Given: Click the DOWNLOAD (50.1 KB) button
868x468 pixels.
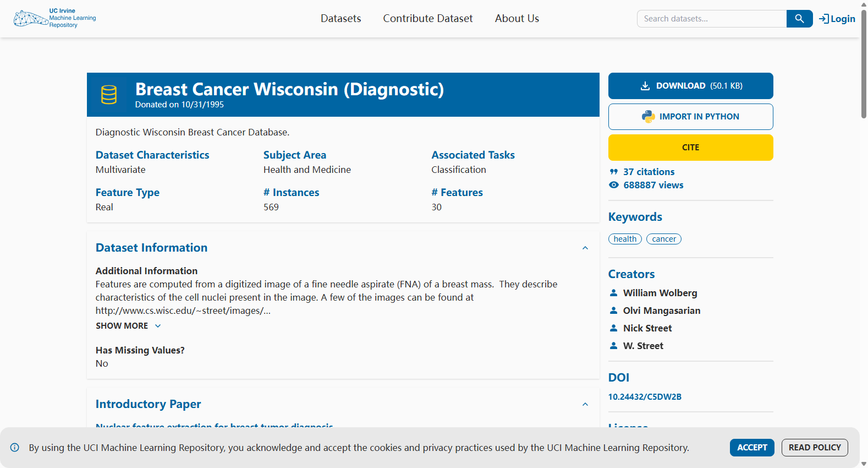Looking at the screenshot, I should (x=691, y=86).
